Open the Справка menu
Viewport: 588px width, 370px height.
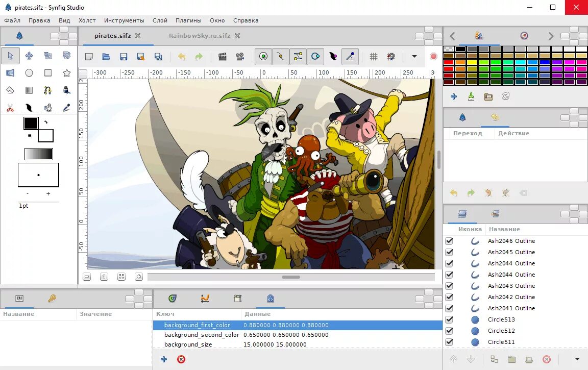pos(246,20)
